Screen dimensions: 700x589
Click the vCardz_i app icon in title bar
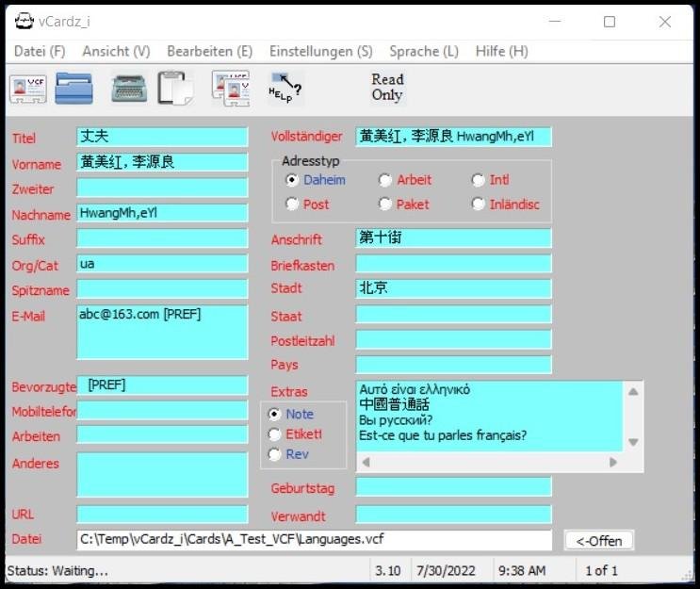24,21
